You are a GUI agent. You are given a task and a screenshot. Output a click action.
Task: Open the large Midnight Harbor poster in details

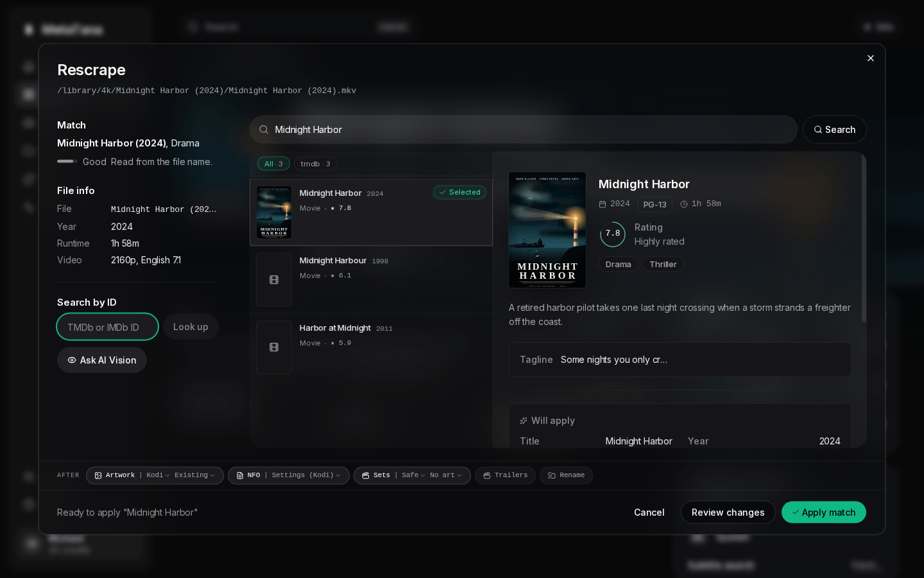(x=547, y=230)
